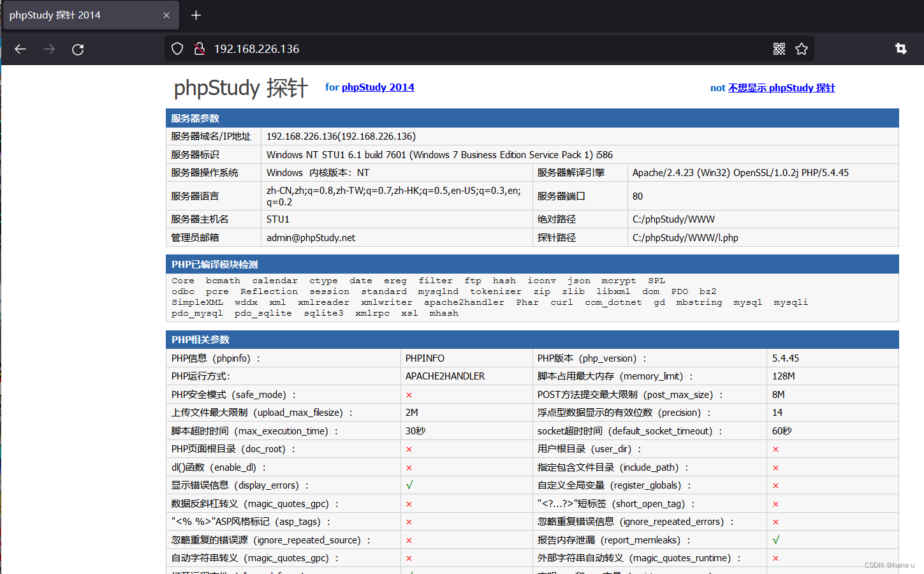Click the APACHE2HANDLER run mode value

coord(445,376)
